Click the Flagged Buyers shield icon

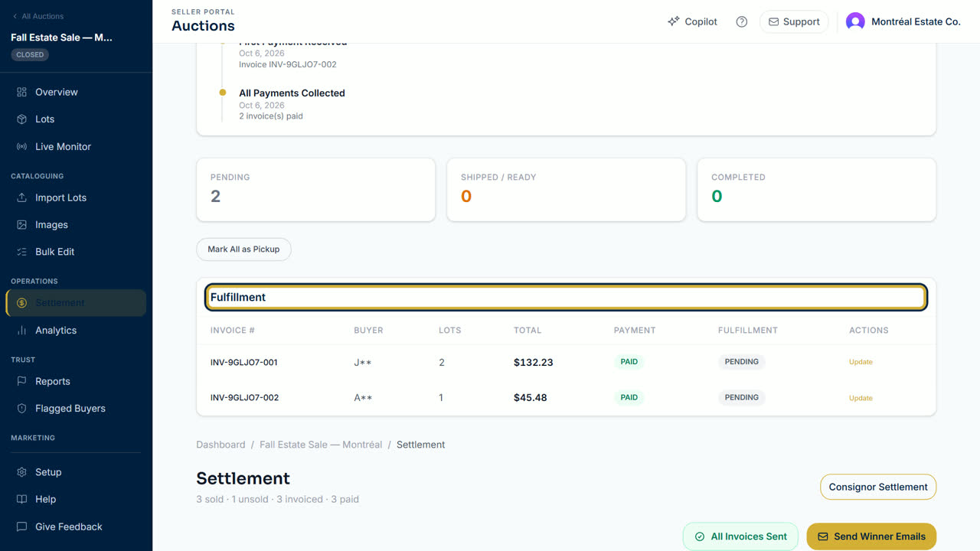coord(21,409)
